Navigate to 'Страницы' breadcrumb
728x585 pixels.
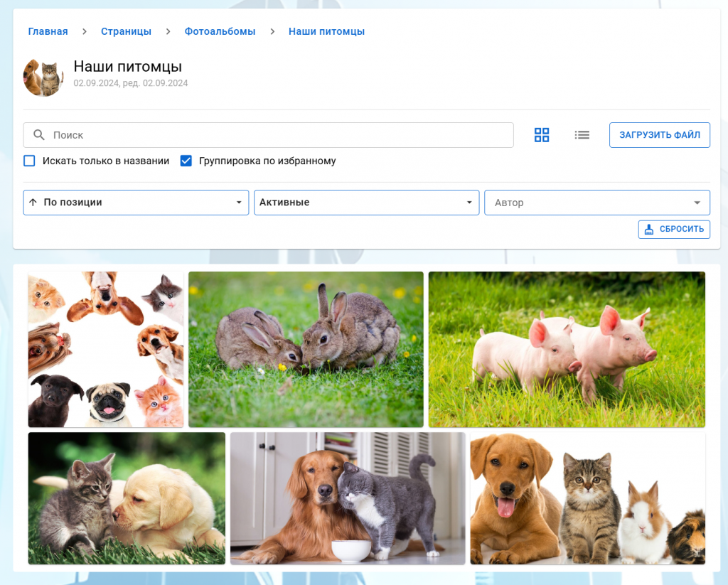[x=126, y=31]
